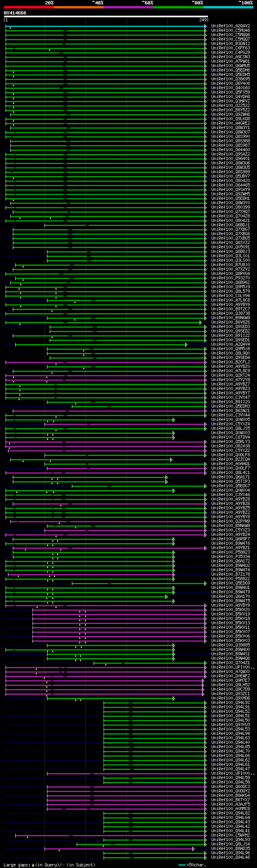Click the purple alignment bar for B2CFL2

(106, 362)
